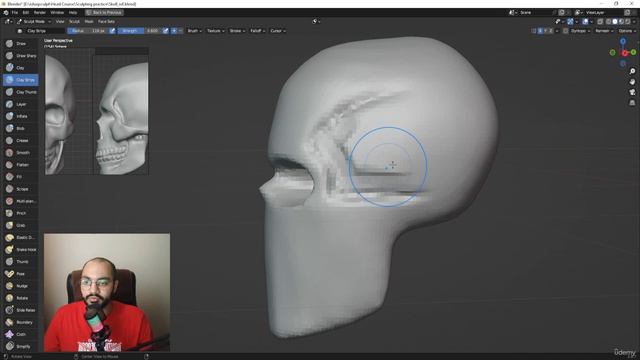The image size is (640, 360).
Task: Select the Clay Strips brush tool
Action: [x=20, y=80]
